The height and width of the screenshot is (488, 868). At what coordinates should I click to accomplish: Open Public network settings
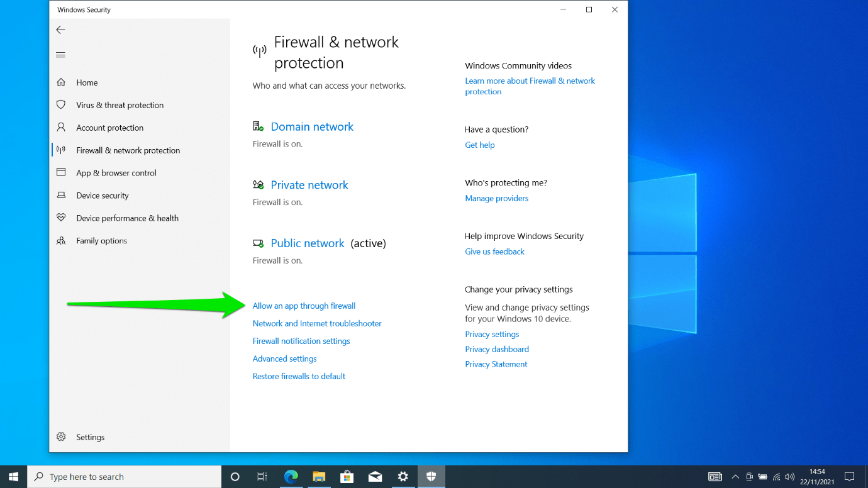coord(307,243)
